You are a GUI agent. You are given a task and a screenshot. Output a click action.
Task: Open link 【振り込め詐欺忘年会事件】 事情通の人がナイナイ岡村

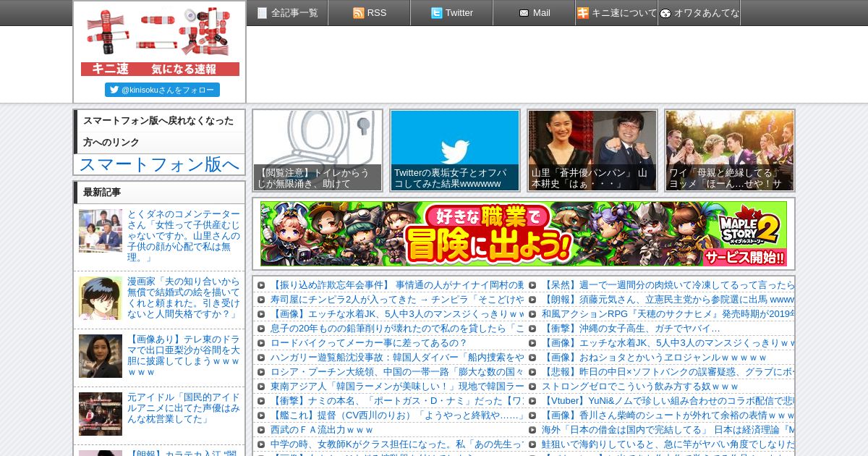[397, 285]
